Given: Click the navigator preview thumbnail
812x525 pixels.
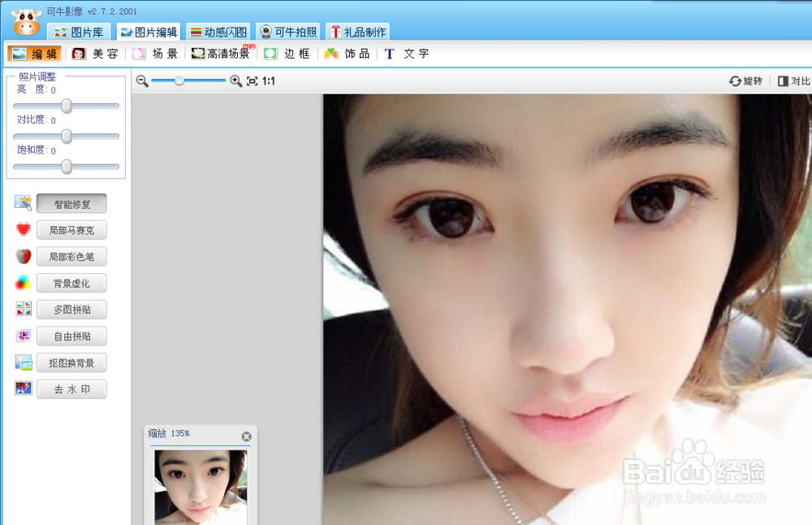Looking at the screenshot, I should tap(201, 487).
